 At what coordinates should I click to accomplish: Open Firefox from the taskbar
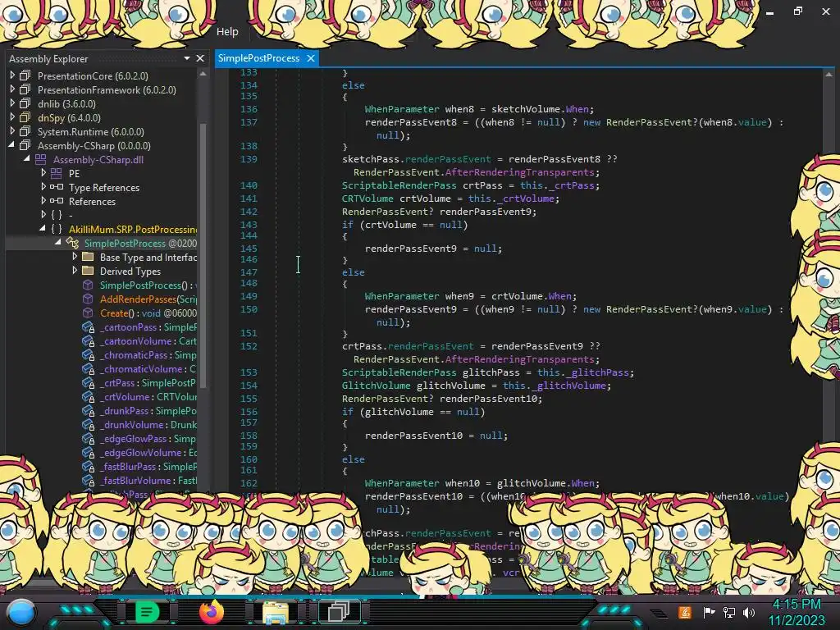click(211, 611)
